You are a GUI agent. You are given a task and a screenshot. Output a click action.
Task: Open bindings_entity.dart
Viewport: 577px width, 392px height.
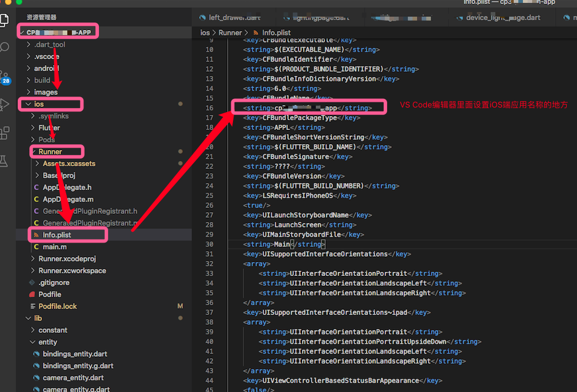coord(75,353)
